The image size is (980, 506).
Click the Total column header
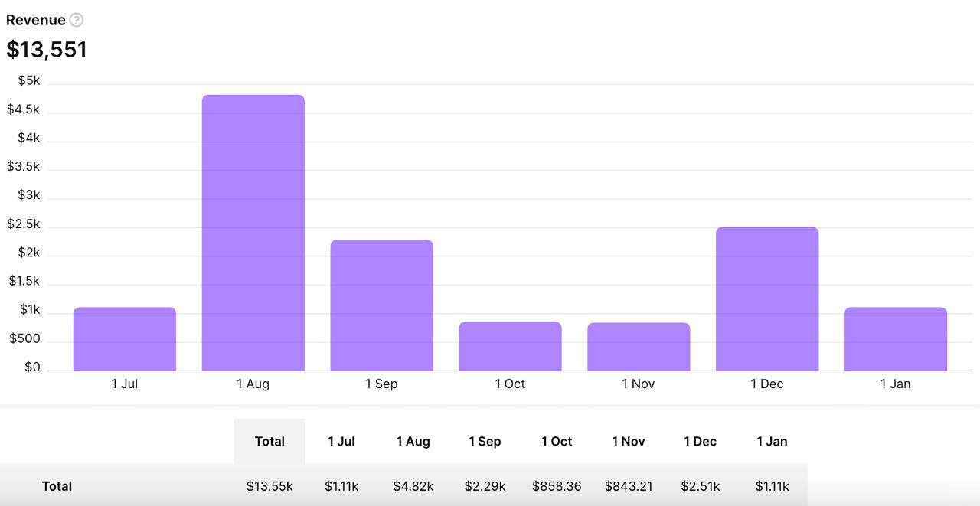click(269, 441)
